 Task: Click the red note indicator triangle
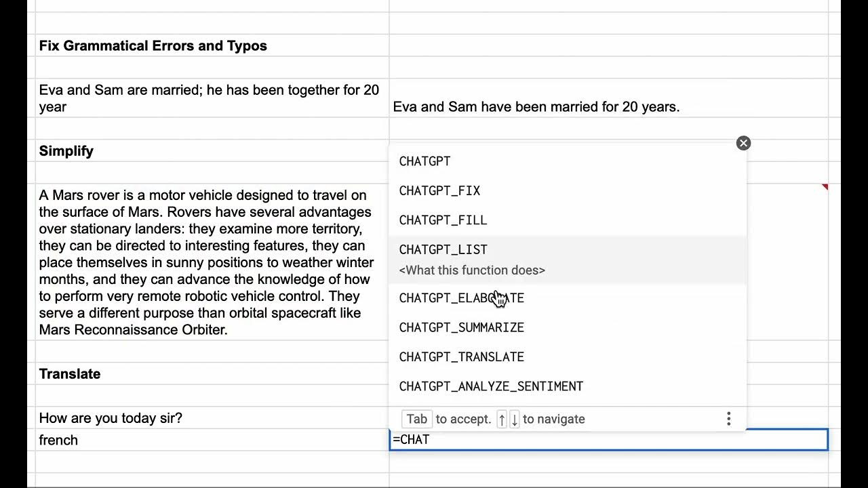tap(825, 186)
